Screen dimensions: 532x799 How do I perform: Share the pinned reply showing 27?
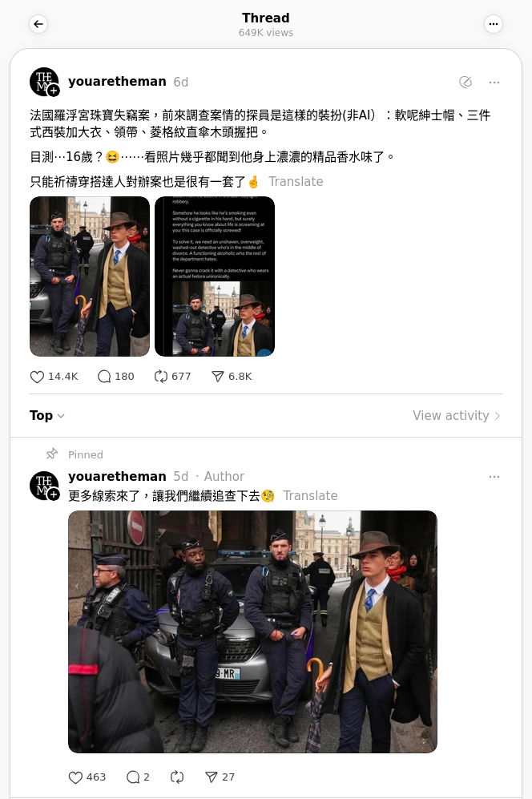coord(211,777)
